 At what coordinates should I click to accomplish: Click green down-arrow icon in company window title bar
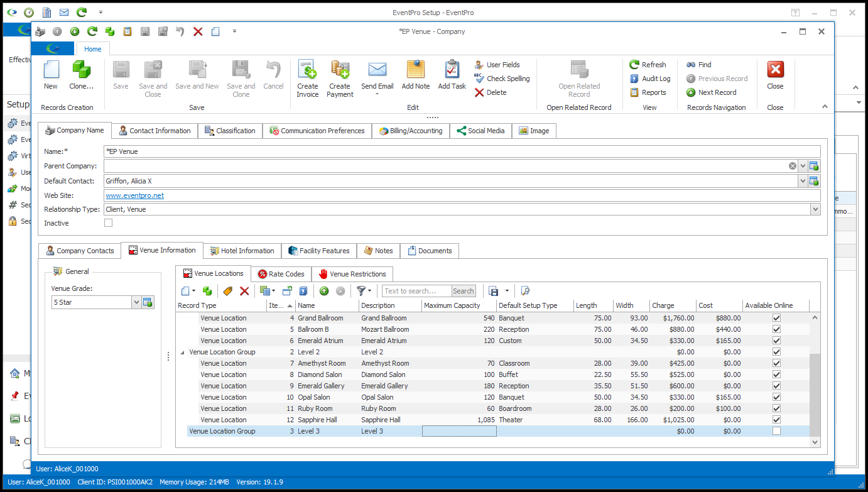coord(75,31)
